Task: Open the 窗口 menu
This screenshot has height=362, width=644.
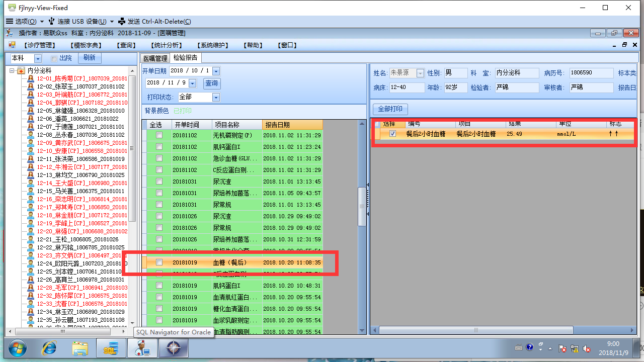Action: (x=286, y=45)
